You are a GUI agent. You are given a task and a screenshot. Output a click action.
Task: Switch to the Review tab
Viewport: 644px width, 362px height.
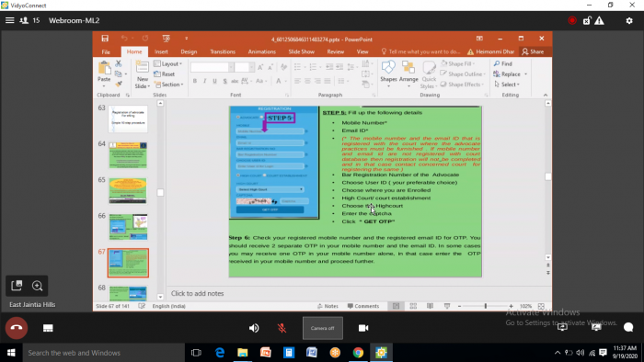(x=336, y=52)
